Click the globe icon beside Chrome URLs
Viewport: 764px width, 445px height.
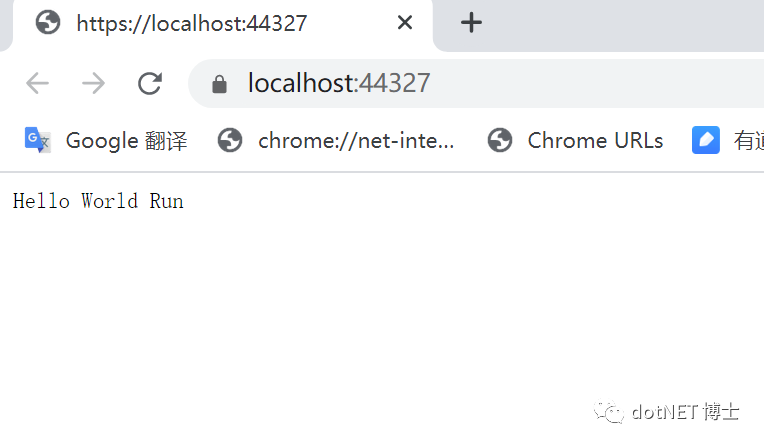point(500,141)
